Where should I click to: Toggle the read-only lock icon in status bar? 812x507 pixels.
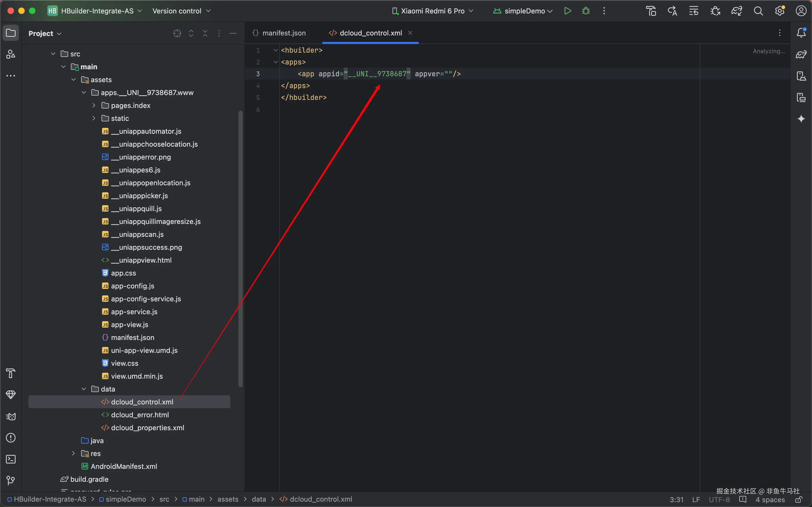point(799,500)
